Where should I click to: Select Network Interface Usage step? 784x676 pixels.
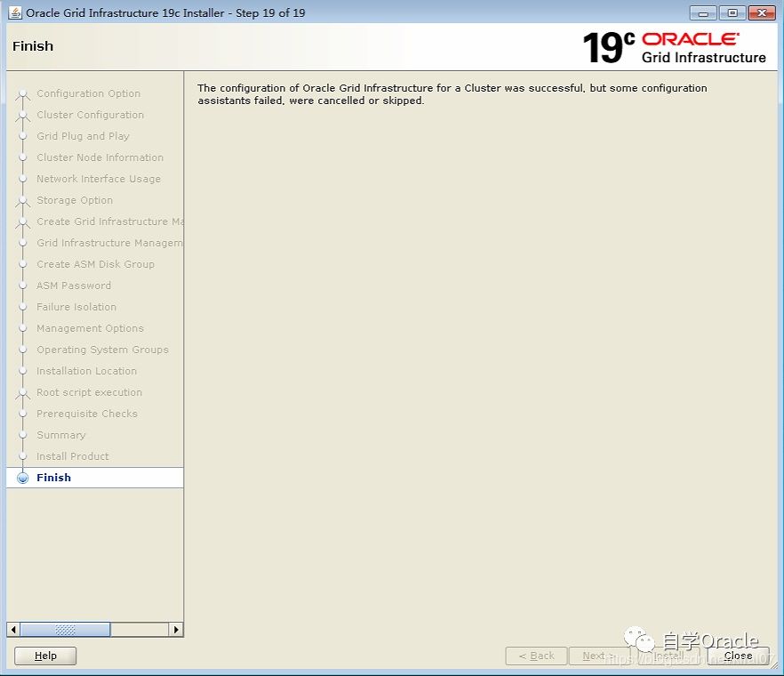coord(99,179)
